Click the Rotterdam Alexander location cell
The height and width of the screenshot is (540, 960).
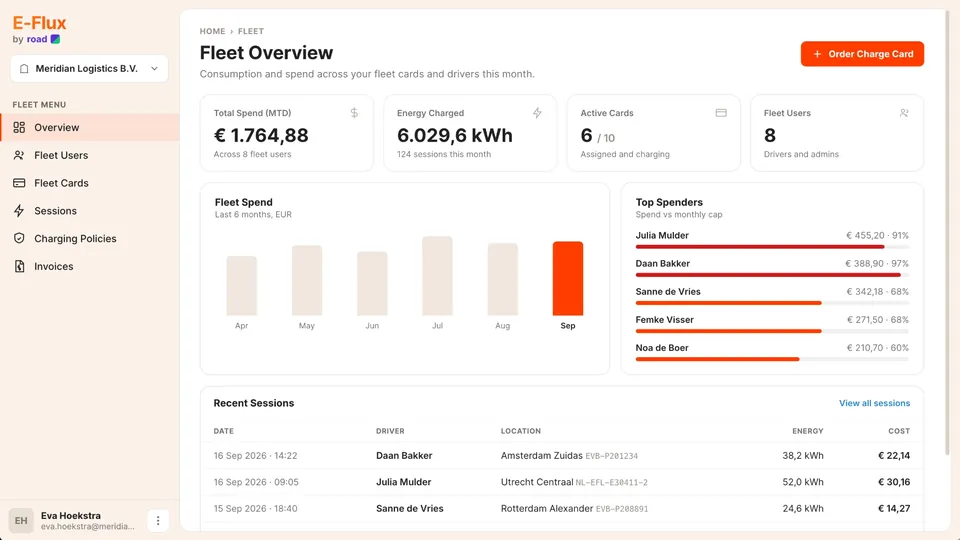point(574,508)
